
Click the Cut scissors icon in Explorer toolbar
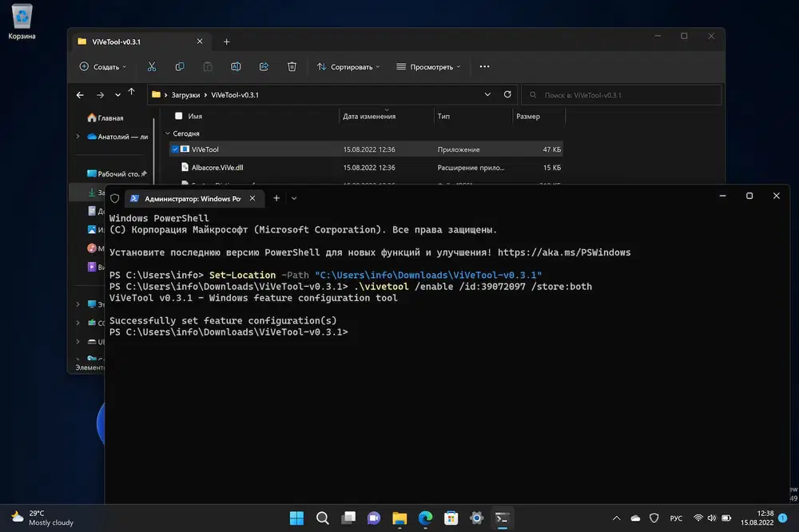pos(152,67)
